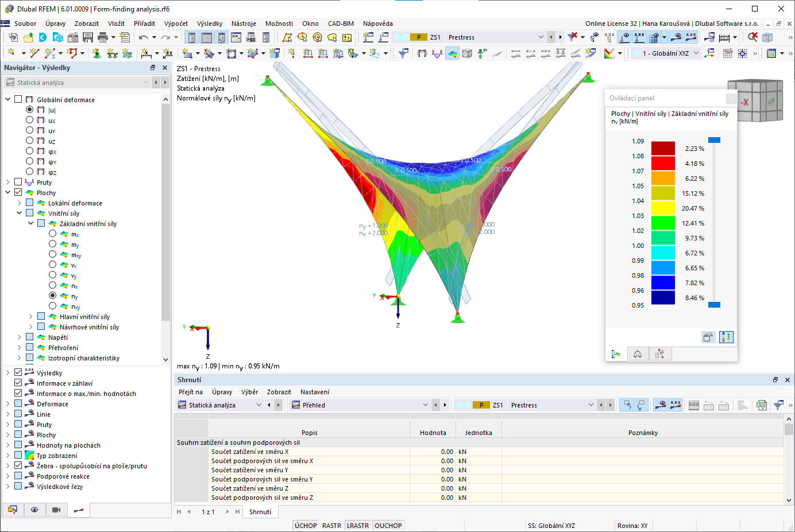
Task: Click the magnifier with red X icon
Action: tap(752, 37)
